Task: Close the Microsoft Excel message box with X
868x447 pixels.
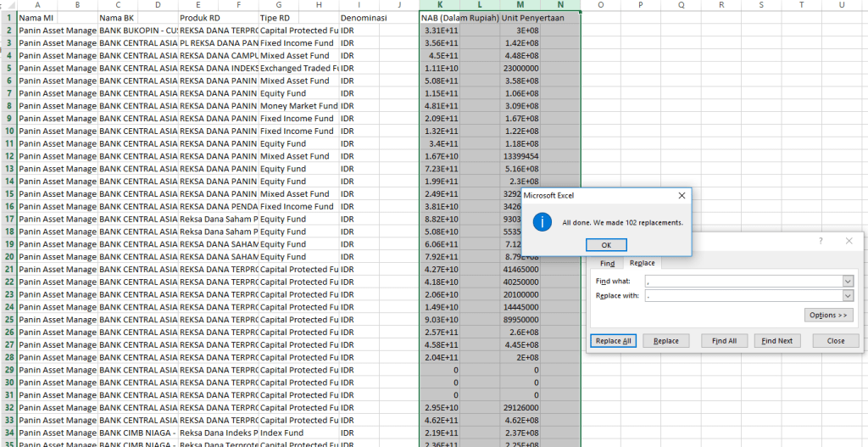Action: point(681,196)
